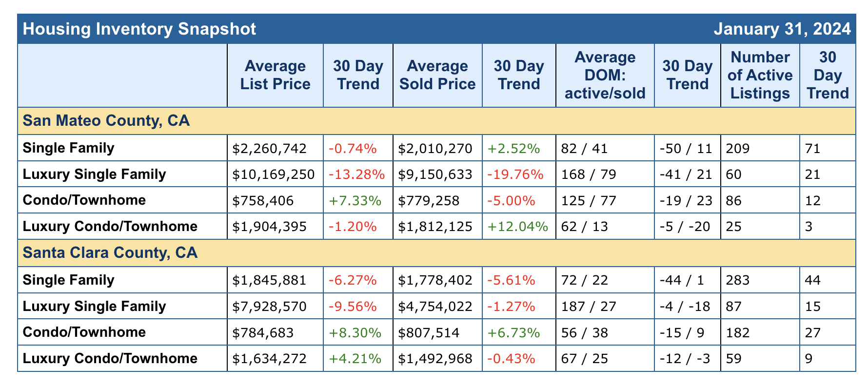Click the +8.30% list price trend

pos(355,332)
